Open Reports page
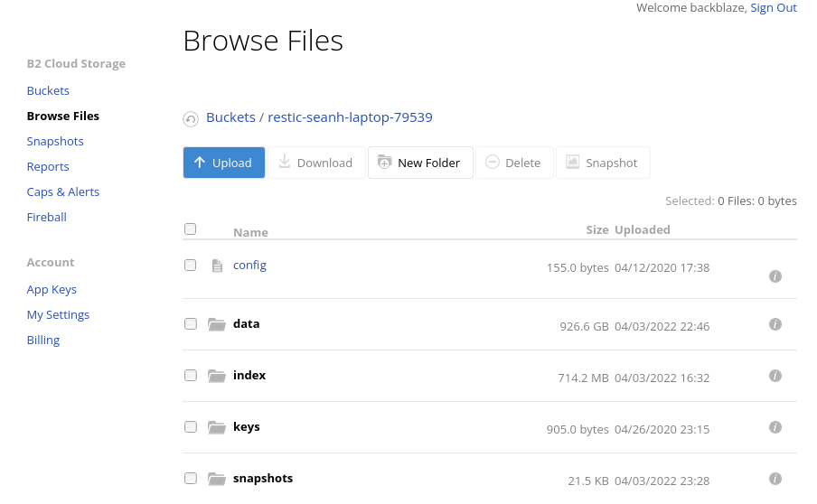The width and height of the screenshot is (817, 504). [x=48, y=166]
